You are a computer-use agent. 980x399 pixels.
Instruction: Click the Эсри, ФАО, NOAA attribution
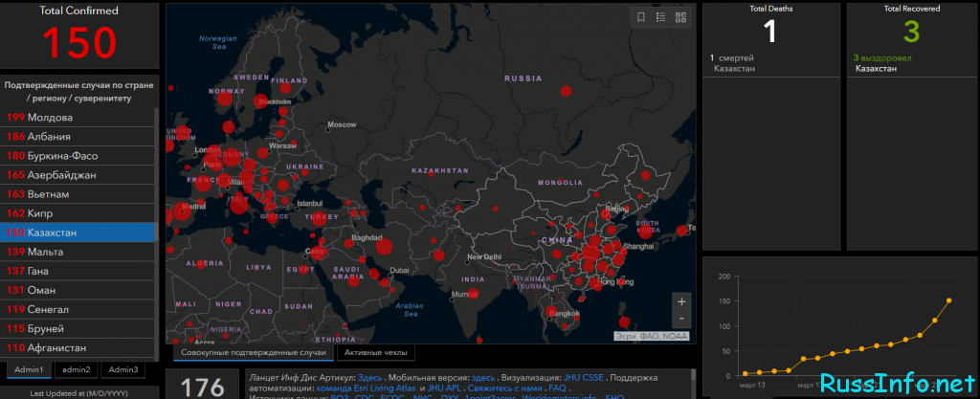click(x=650, y=336)
